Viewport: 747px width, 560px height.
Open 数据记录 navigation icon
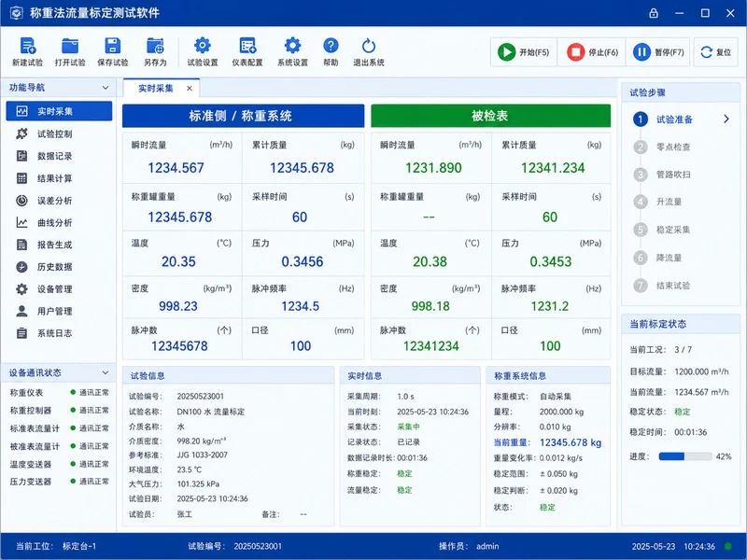coord(21,156)
